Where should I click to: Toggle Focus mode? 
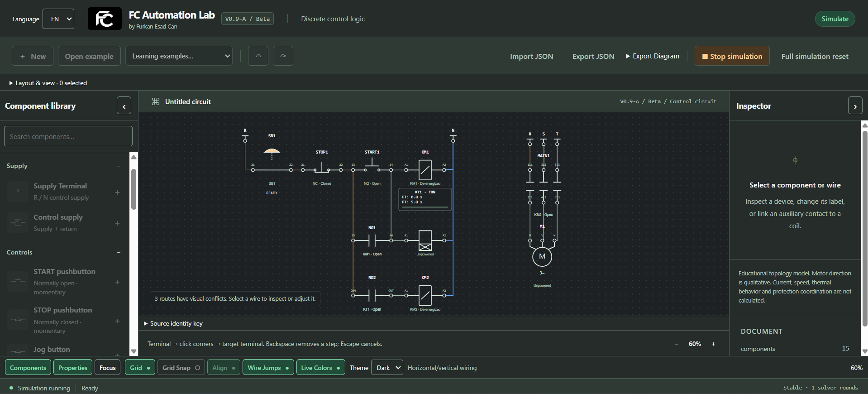108,368
